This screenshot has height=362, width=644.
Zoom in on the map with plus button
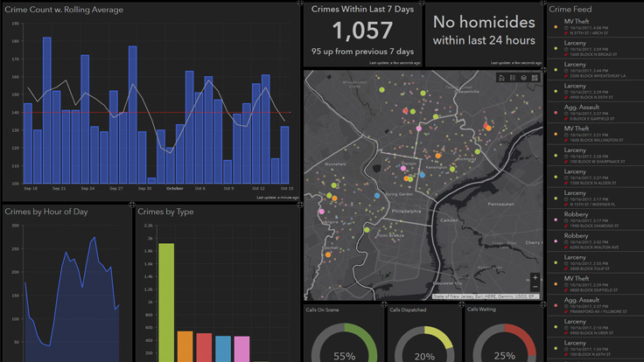(535, 278)
